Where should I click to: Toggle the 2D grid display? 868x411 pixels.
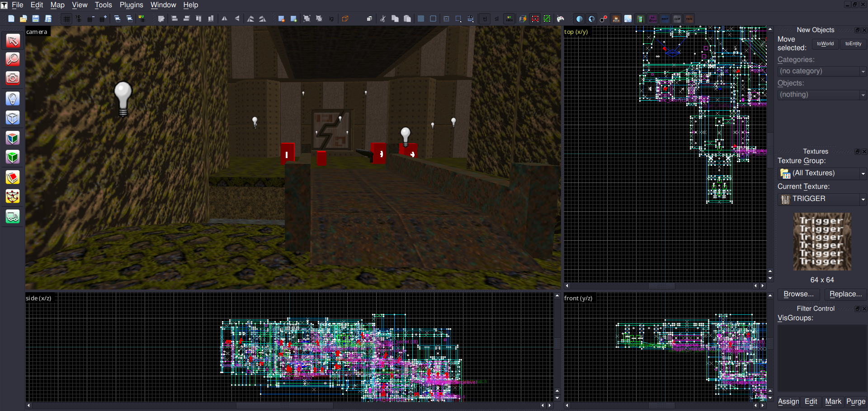(66, 19)
